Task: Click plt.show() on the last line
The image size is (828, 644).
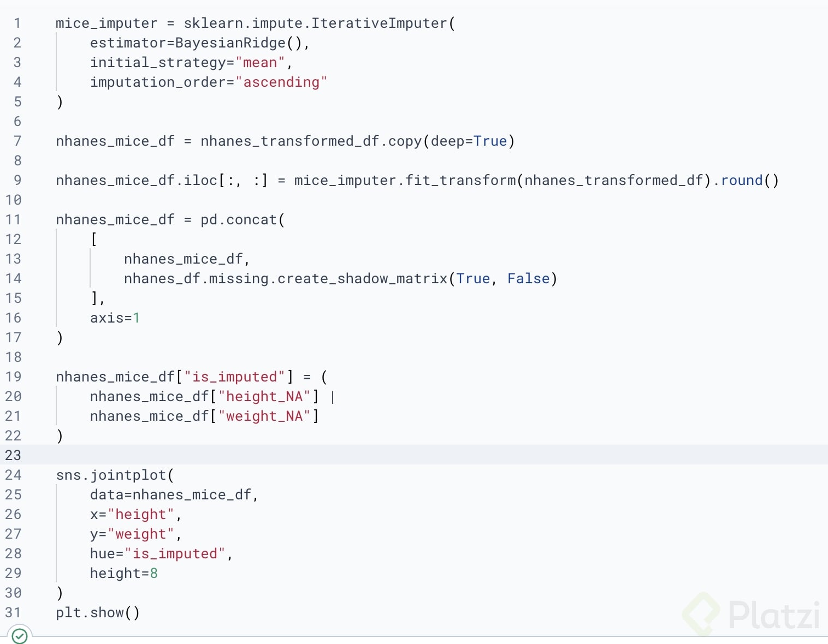Action: pyautogui.click(x=98, y=613)
